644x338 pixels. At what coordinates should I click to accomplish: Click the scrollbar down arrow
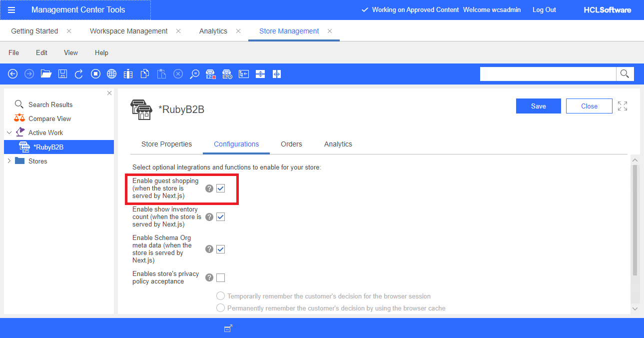636,309
